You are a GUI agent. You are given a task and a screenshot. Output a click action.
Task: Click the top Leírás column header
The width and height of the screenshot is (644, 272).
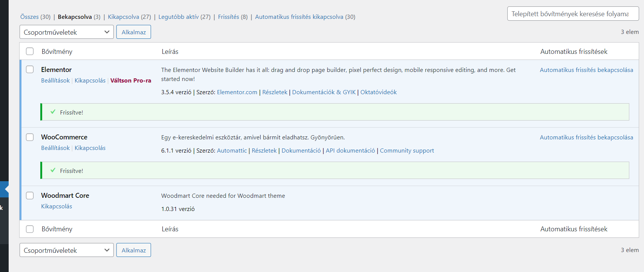(170, 51)
